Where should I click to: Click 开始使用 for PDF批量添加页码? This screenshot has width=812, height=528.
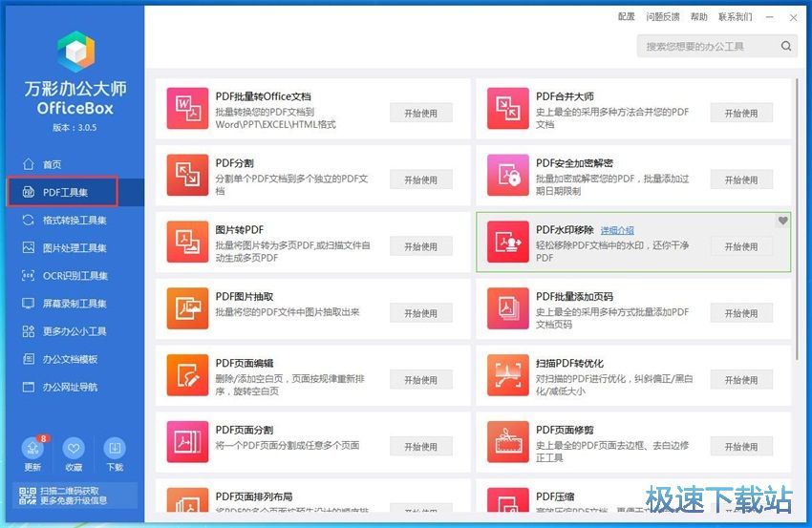tap(741, 313)
